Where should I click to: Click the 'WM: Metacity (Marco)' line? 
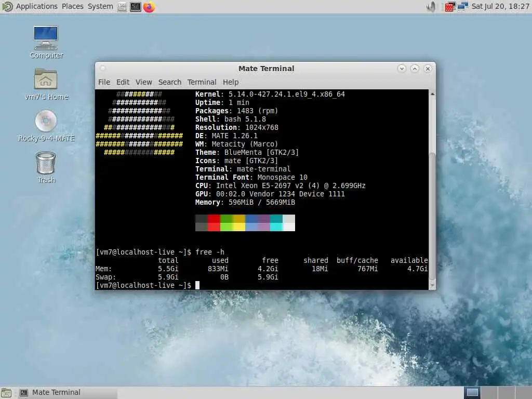[236, 144]
